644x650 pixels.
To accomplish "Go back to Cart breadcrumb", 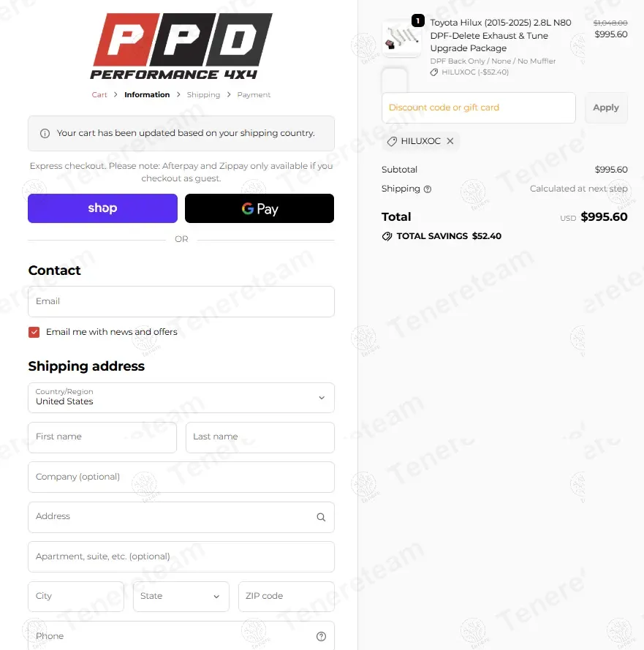I will pos(99,95).
